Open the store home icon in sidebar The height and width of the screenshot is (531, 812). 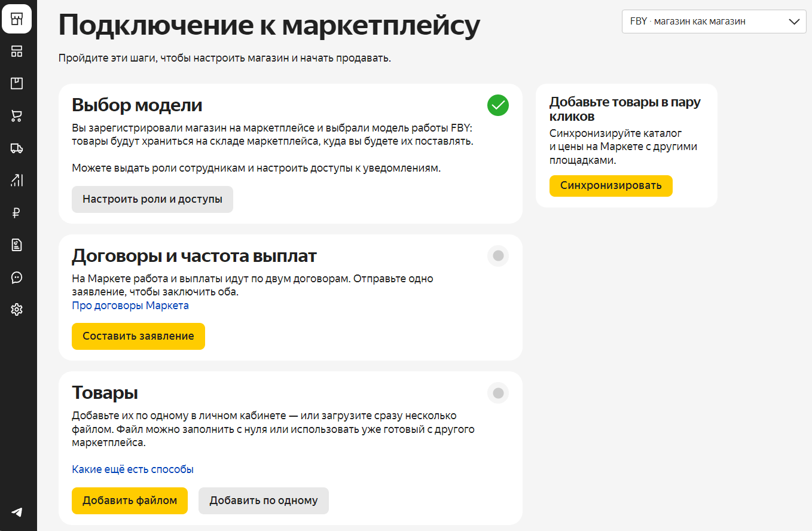[17, 19]
